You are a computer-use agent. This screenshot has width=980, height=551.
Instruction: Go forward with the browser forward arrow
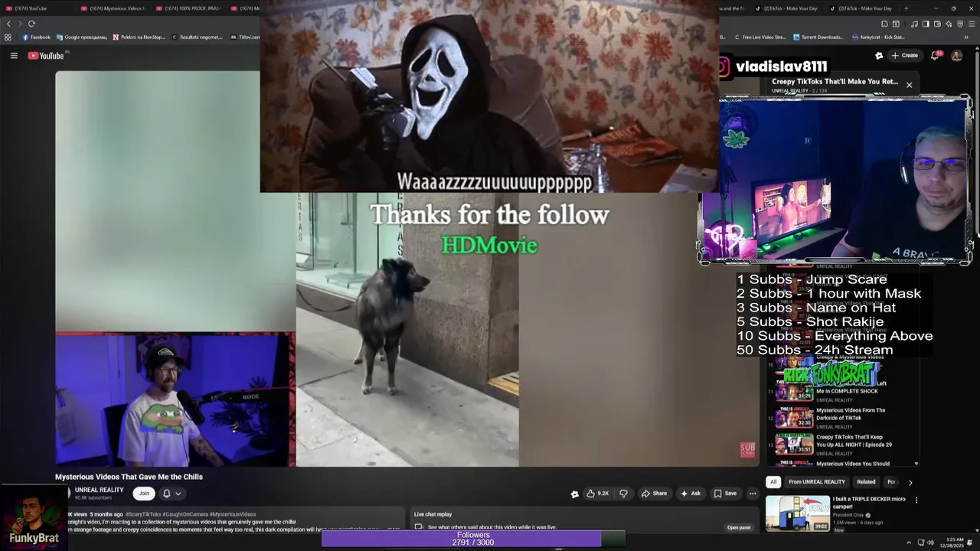(x=20, y=24)
